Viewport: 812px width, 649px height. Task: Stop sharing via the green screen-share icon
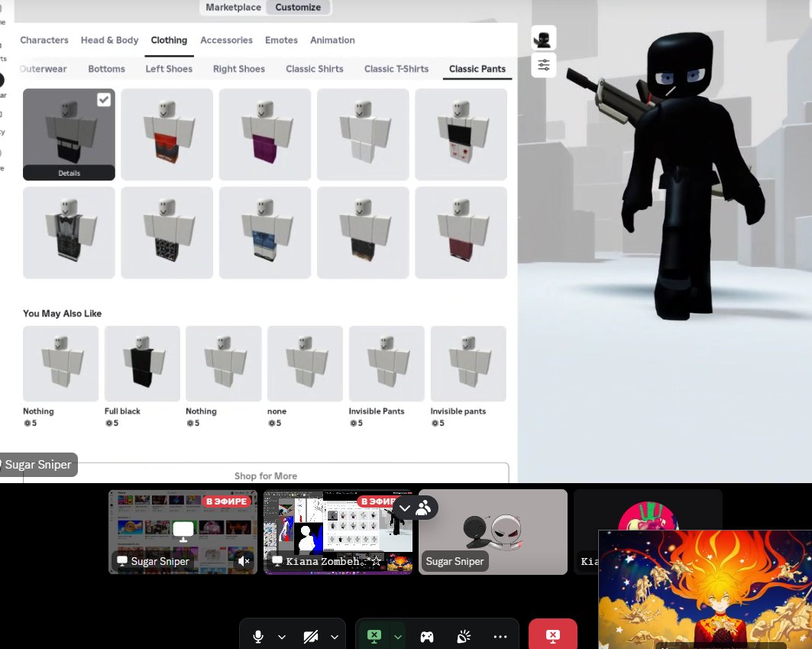pyautogui.click(x=374, y=637)
